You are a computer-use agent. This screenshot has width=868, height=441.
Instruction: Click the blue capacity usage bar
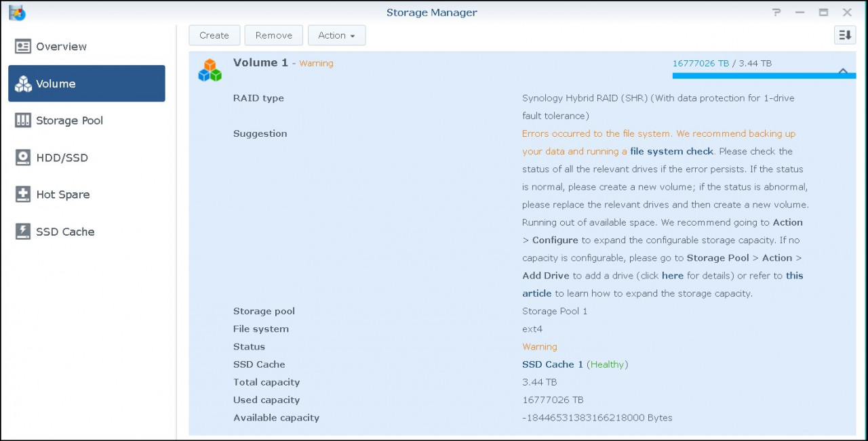coord(764,76)
